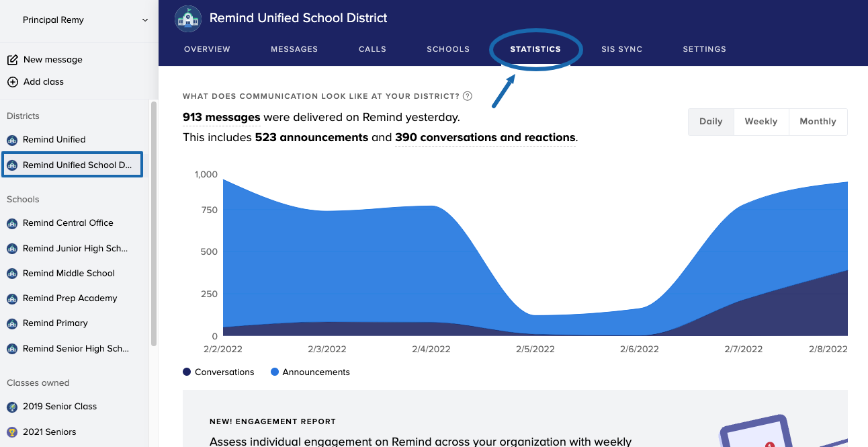
Task: Open Remind Prep Academy from the sidebar
Action: (x=70, y=298)
